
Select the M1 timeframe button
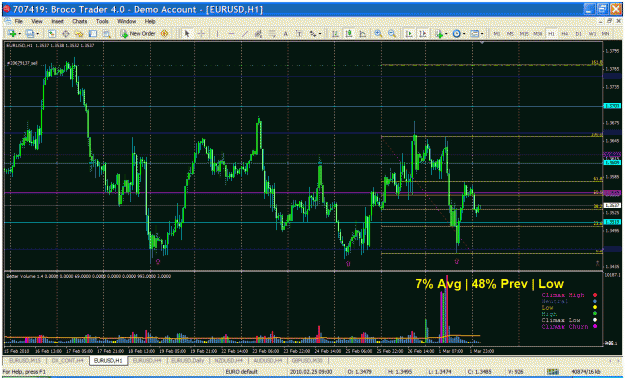497,34
